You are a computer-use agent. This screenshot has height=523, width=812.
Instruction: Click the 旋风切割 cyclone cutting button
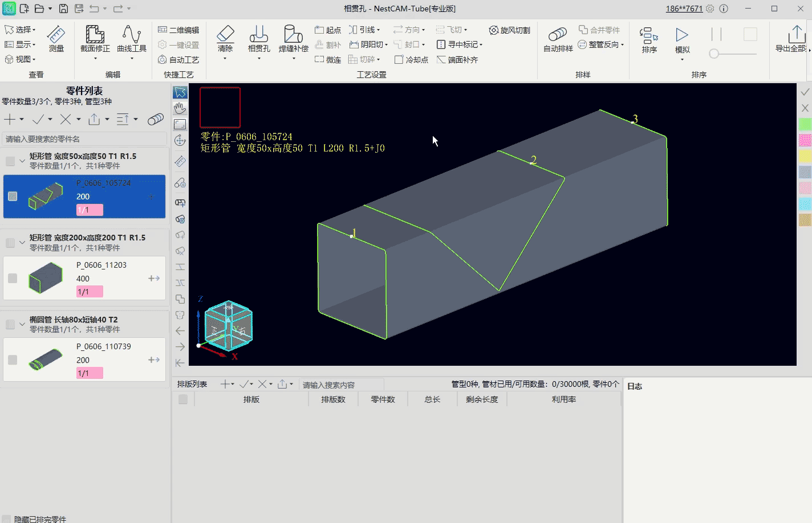(x=510, y=30)
